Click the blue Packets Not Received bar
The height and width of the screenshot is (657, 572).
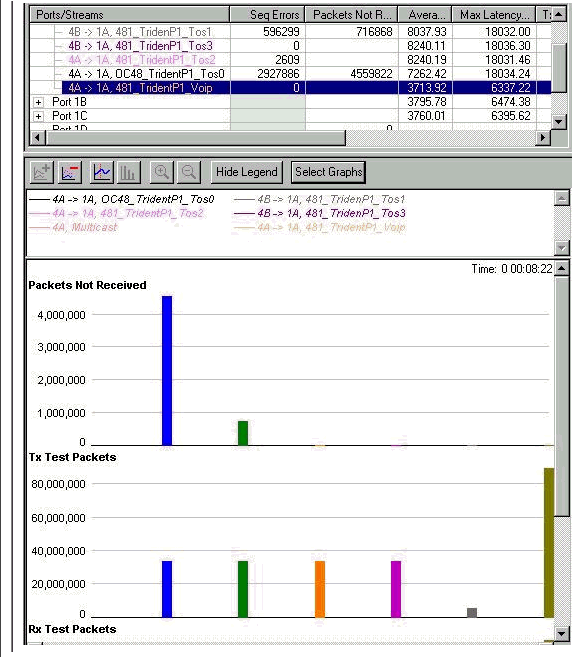[x=167, y=370]
